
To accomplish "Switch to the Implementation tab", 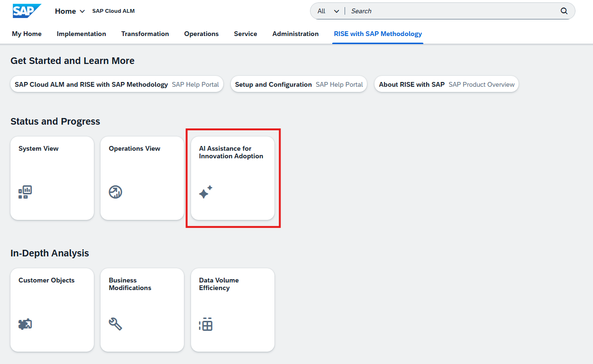I will pyautogui.click(x=82, y=34).
